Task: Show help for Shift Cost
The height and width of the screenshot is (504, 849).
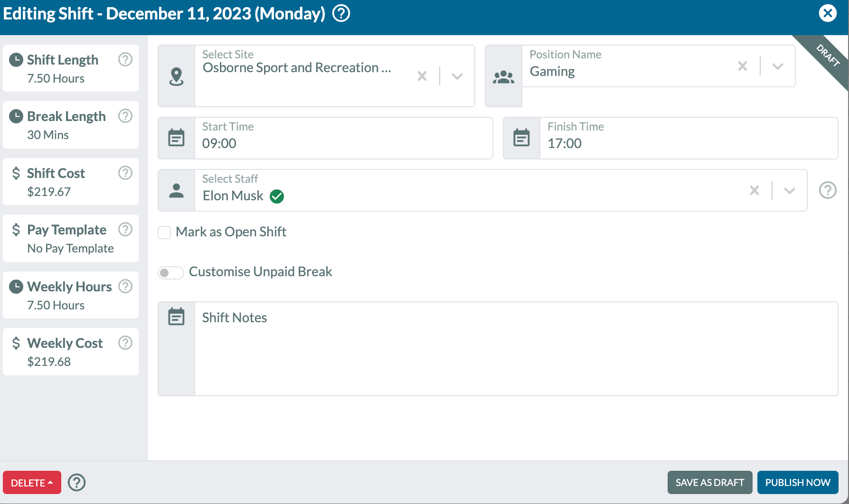Action: (125, 173)
